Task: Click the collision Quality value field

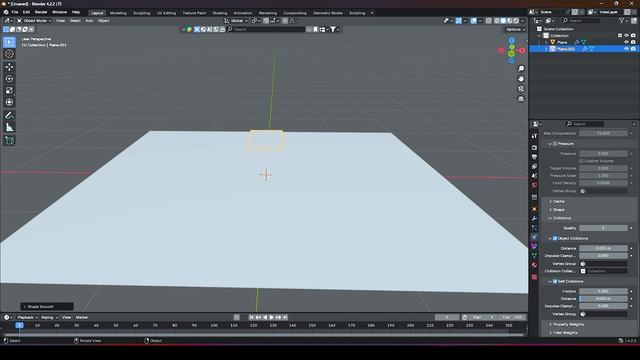Action: point(603,228)
